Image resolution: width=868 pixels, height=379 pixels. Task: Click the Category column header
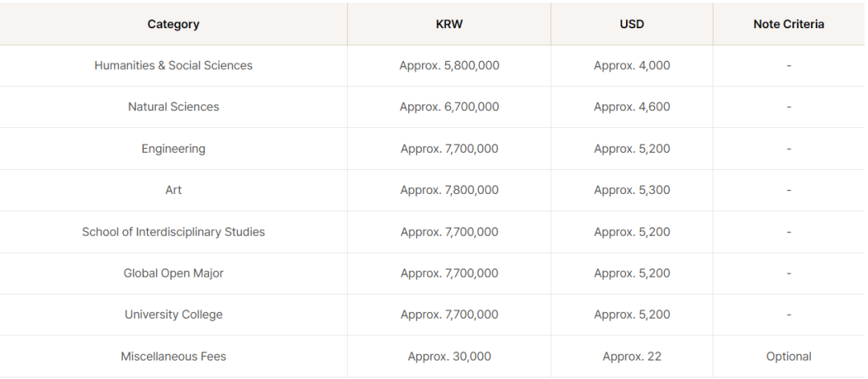click(x=174, y=24)
